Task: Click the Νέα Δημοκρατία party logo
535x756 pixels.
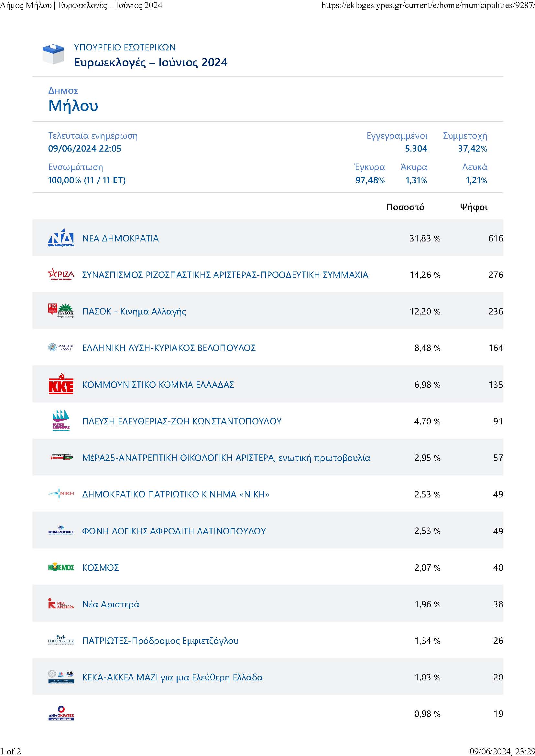Action: (61, 238)
